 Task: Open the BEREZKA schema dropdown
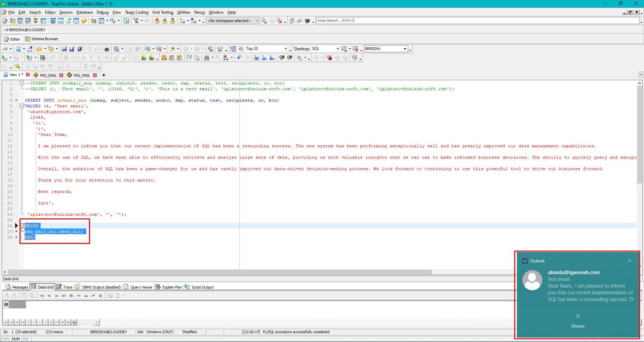tap(405, 49)
